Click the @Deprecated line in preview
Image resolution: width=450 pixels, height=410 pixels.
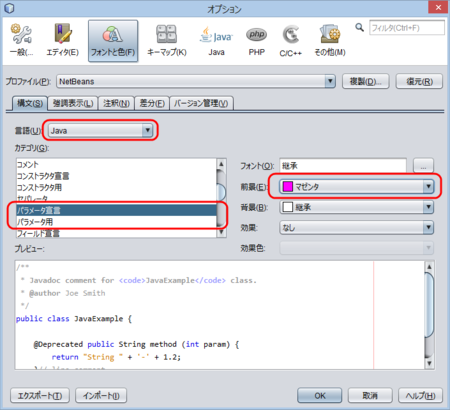pos(136,344)
